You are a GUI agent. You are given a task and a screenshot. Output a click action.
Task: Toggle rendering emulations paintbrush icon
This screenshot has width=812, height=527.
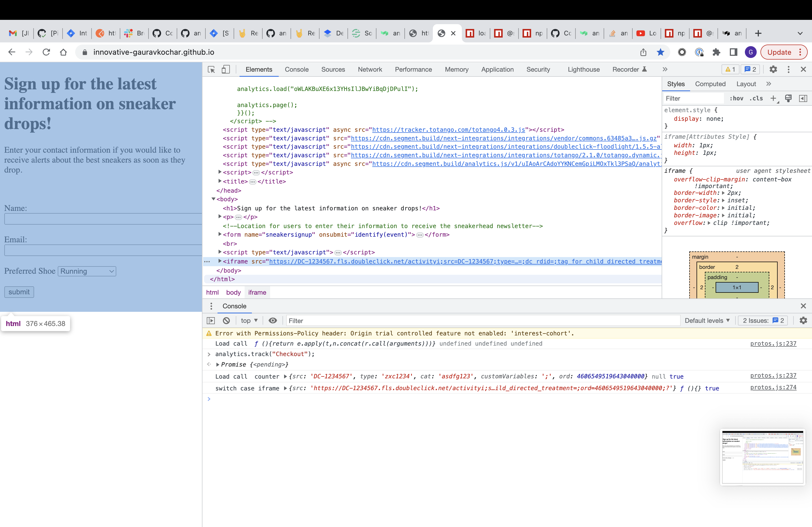click(x=788, y=98)
